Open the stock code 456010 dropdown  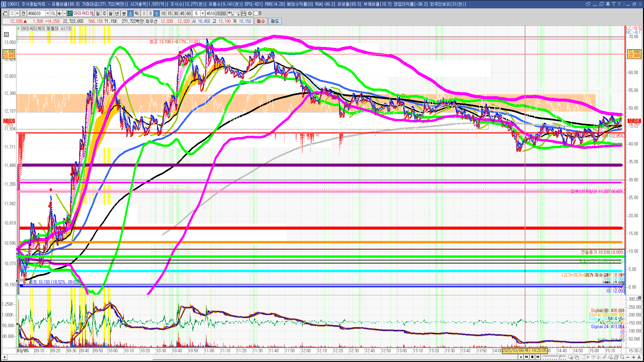click(x=48, y=13)
